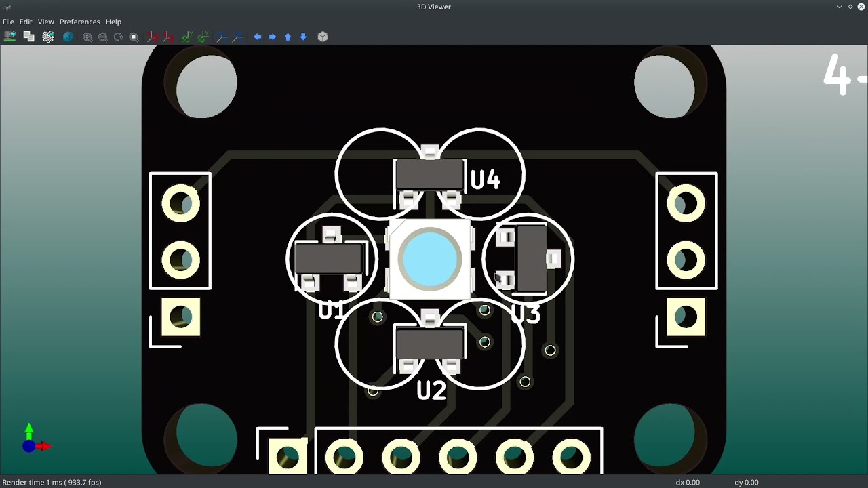The width and height of the screenshot is (868, 488).
Task: Open the View menu
Action: click(45, 22)
